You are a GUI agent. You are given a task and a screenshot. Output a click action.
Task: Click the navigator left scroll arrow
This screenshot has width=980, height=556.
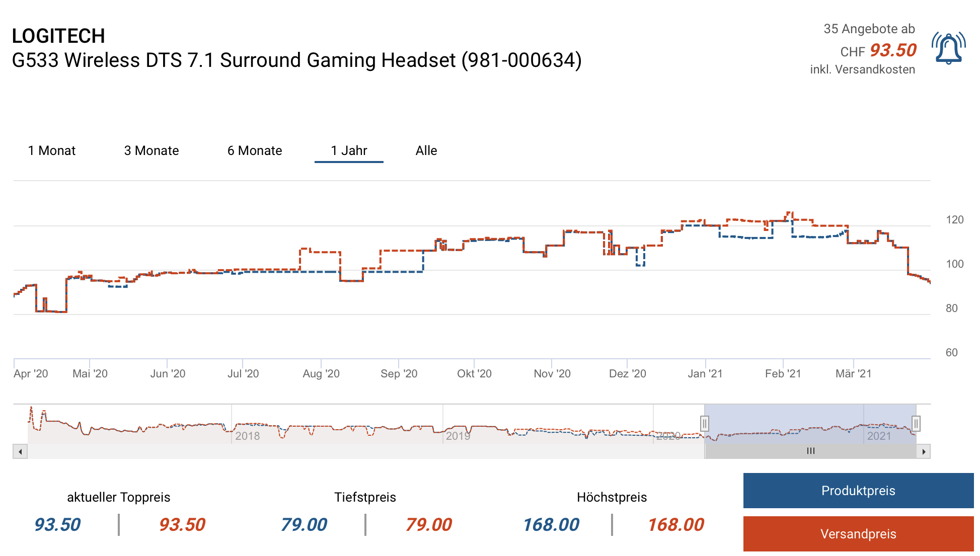(20, 451)
